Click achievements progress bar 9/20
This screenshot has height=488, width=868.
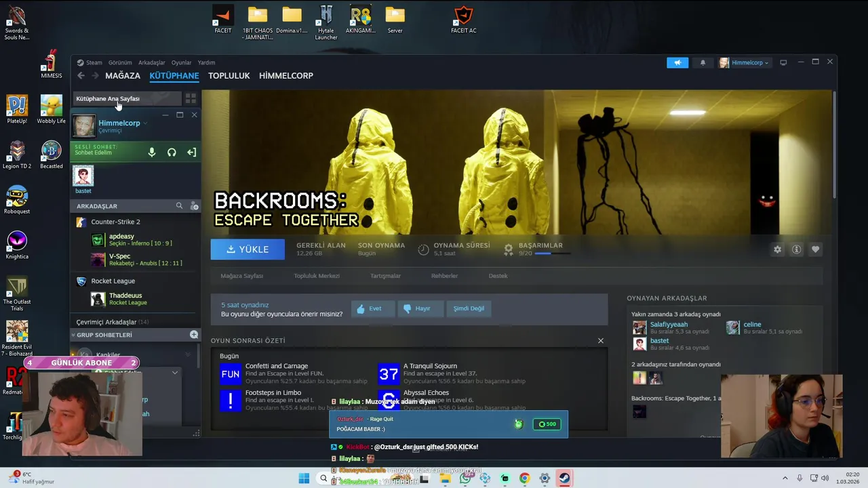[x=551, y=253]
